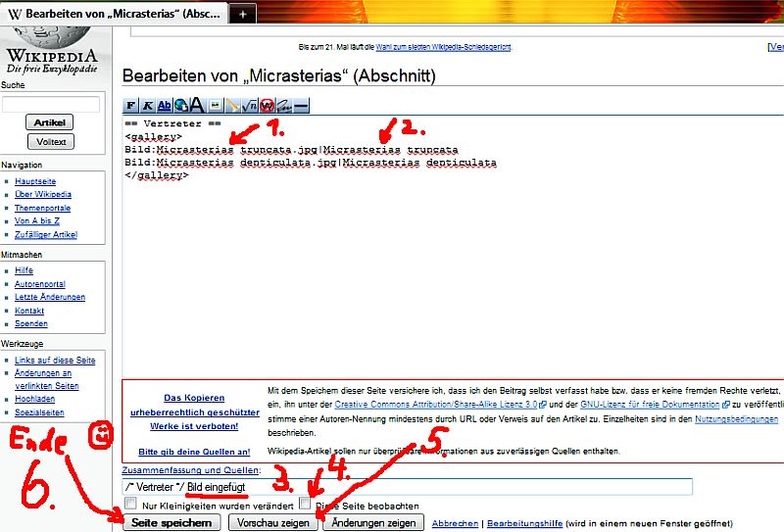Insert horizontal line with the toolbar icon
This screenshot has width=784, height=532.
(301, 105)
